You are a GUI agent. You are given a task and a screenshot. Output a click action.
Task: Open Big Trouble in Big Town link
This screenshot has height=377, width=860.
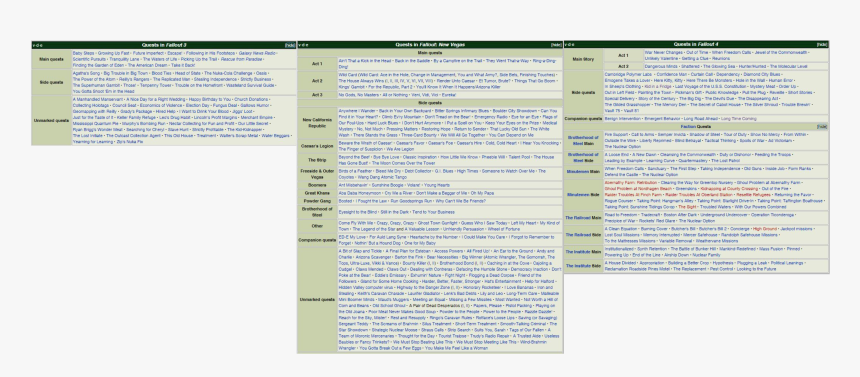[x=126, y=73]
